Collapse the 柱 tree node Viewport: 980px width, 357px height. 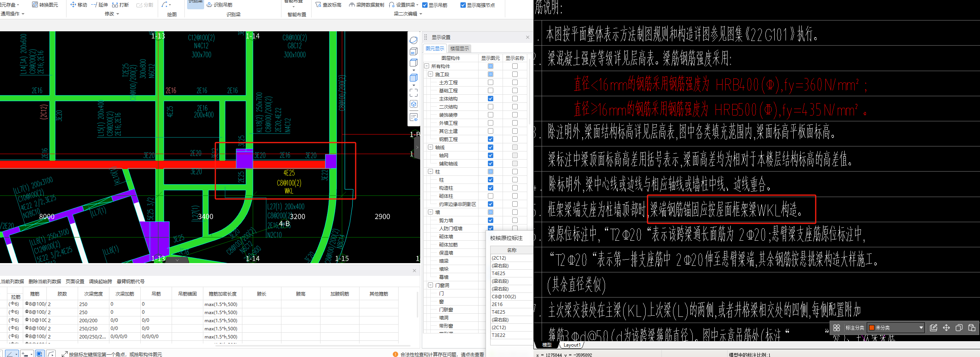pyautogui.click(x=430, y=172)
